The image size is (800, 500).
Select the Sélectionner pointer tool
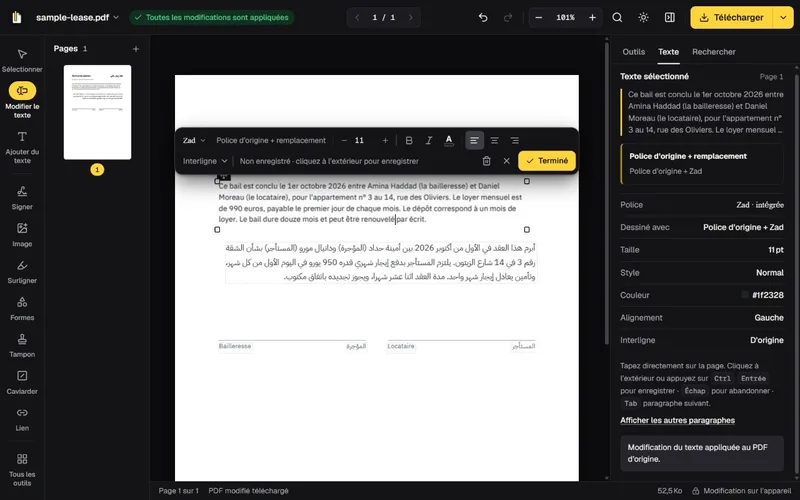22,60
